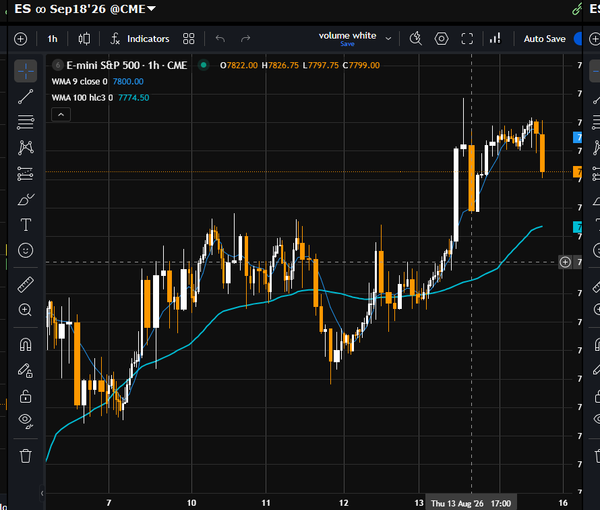Collapse the indicator legend chevron
The height and width of the screenshot is (510, 600).
[61, 114]
